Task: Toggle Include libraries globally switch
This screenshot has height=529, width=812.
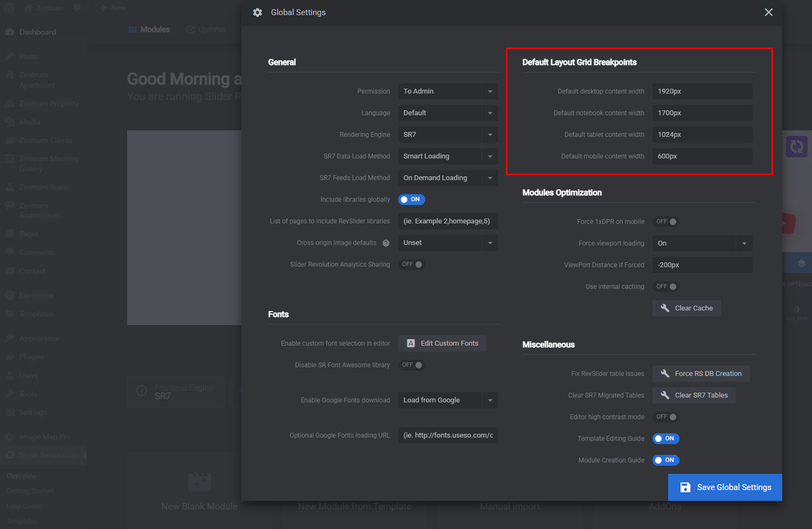Action: tap(412, 200)
